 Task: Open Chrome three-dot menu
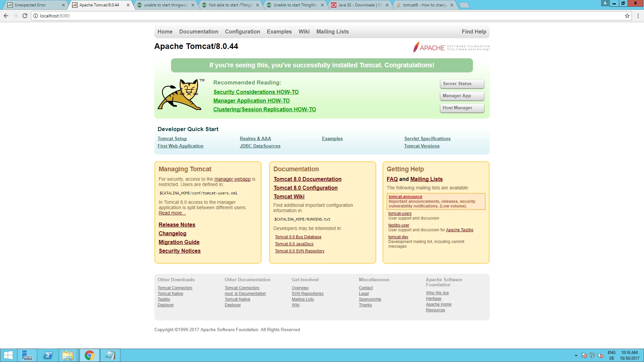coord(638,16)
